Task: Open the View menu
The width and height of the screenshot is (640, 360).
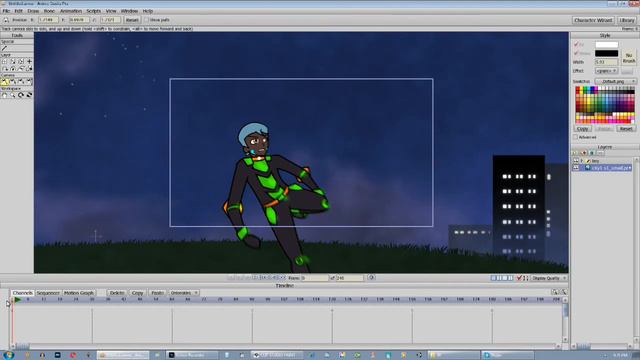Action: coord(111,11)
